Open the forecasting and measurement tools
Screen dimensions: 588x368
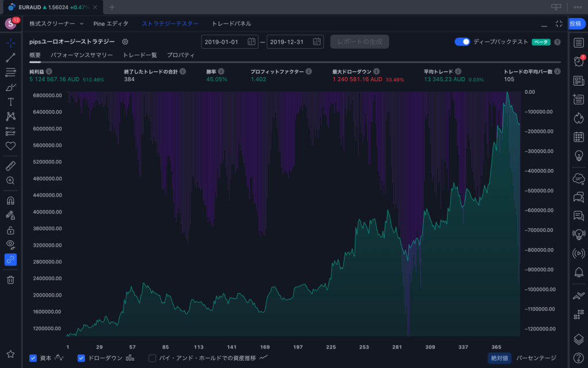coord(10,131)
